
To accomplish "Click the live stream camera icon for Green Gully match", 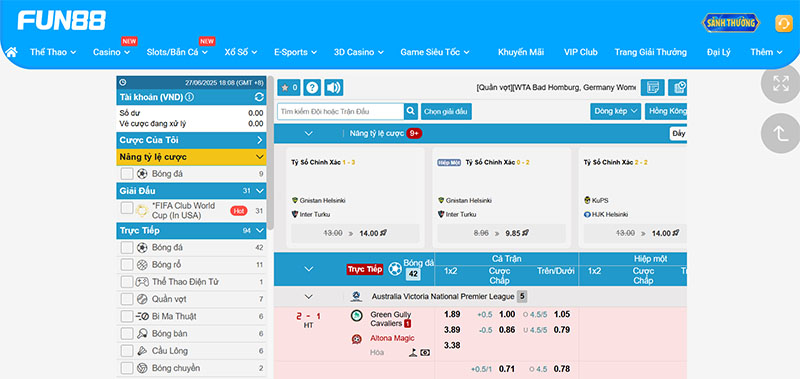I will coord(426,352).
